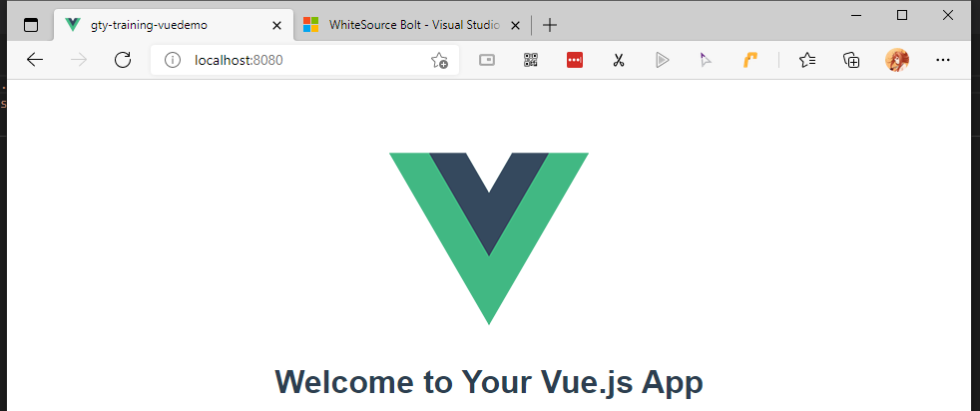Open the red password manager extension
This screenshot has width=980, height=411.
(575, 60)
